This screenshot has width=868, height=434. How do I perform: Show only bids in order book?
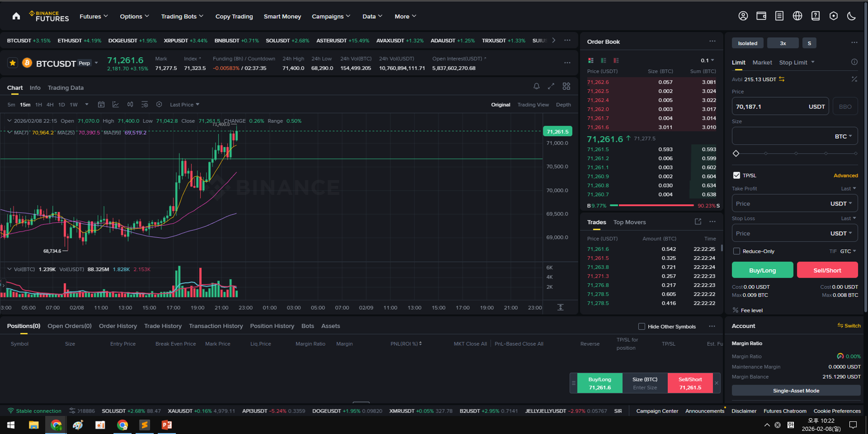point(604,60)
